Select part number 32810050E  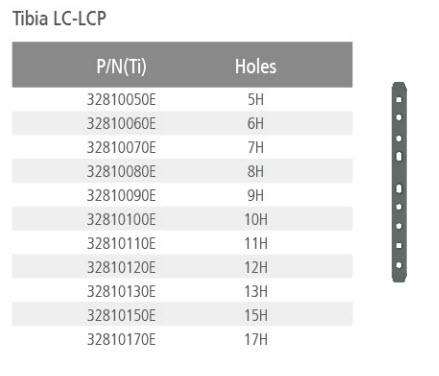[x=121, y=100]
